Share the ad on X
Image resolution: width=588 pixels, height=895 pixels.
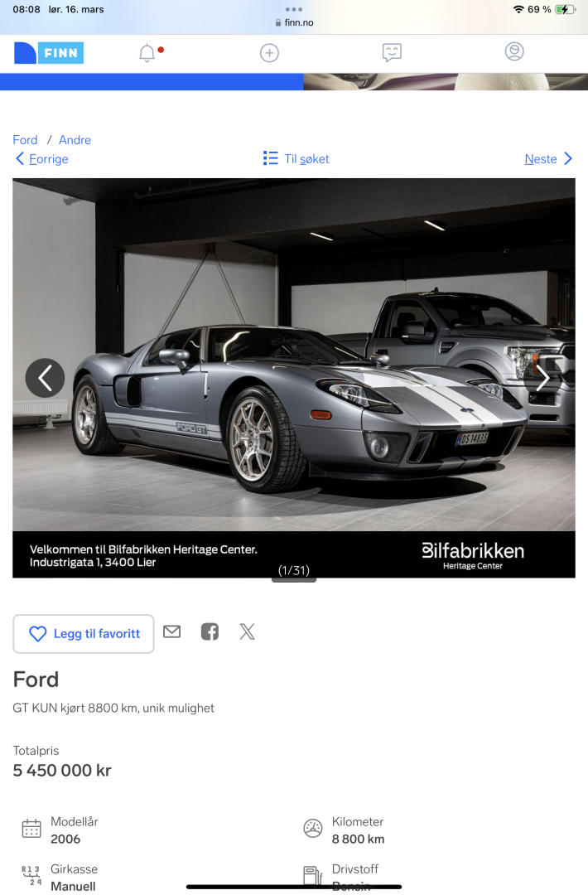click(247, 631)
